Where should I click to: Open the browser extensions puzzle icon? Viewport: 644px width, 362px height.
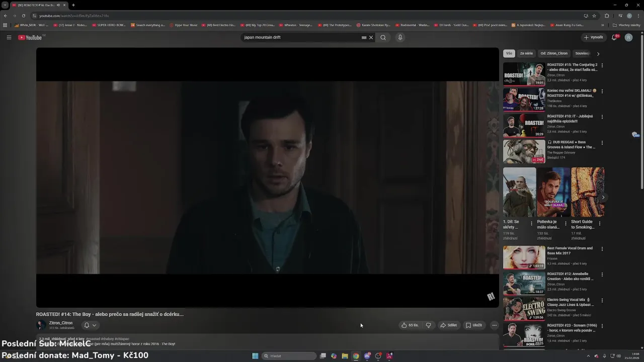(607, 16)
